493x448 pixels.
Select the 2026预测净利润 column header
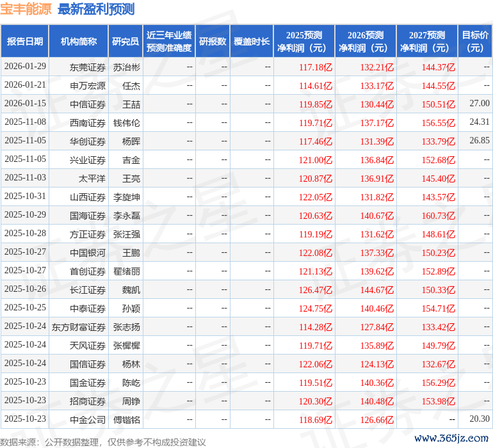(x=366, y=42)
